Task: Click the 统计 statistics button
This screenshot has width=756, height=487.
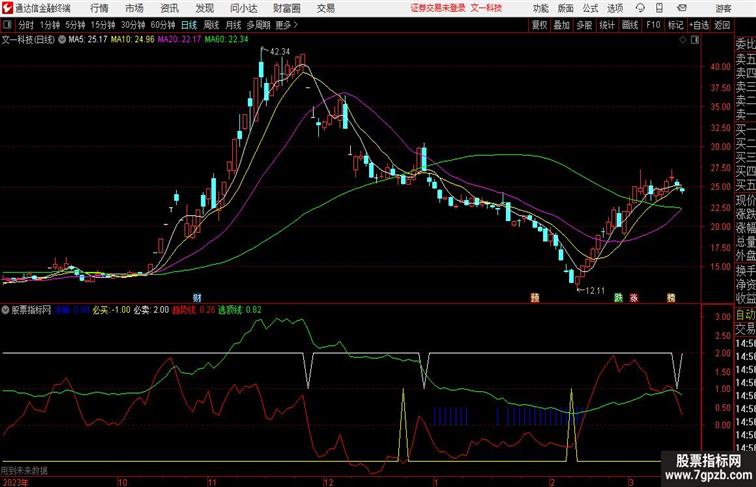Action: [607, 25]
